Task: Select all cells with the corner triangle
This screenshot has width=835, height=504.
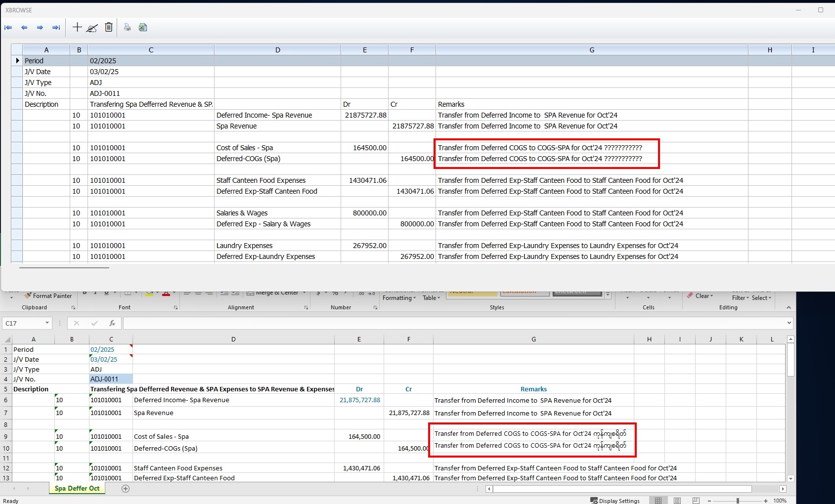Action: pos(7,339)
